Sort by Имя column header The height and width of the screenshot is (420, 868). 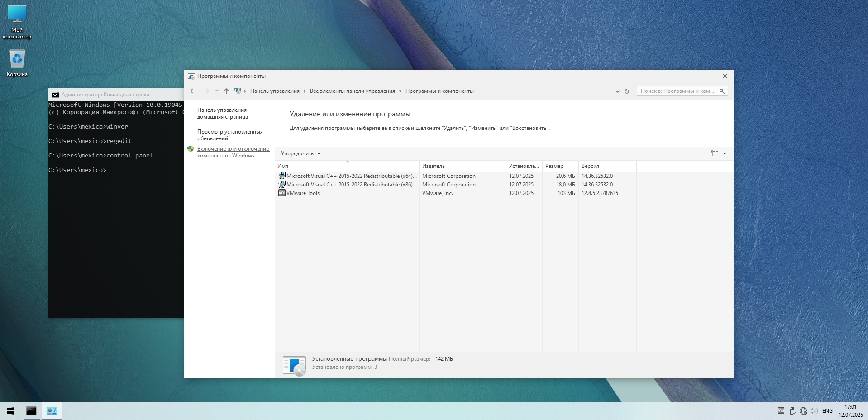tap(347, 166)
